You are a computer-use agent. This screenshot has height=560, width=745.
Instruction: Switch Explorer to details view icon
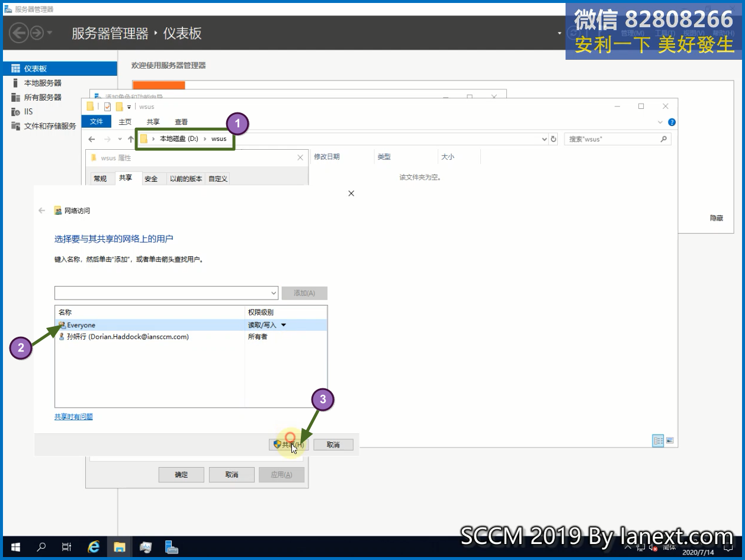click(659, 440)
